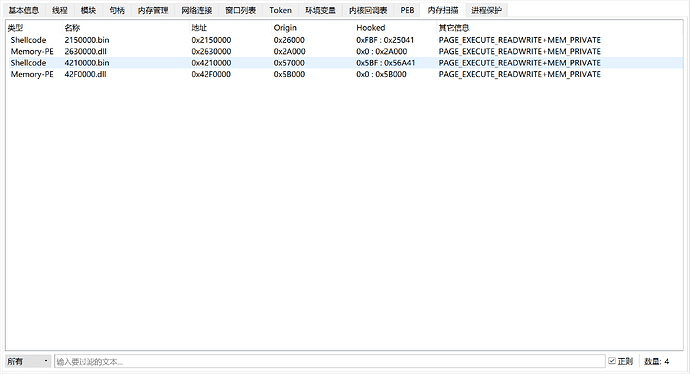Click Hooked value 0xFBF : 0x25041
Image resolution: width=690 pixels, height=374 pixels.
point(385,40)
